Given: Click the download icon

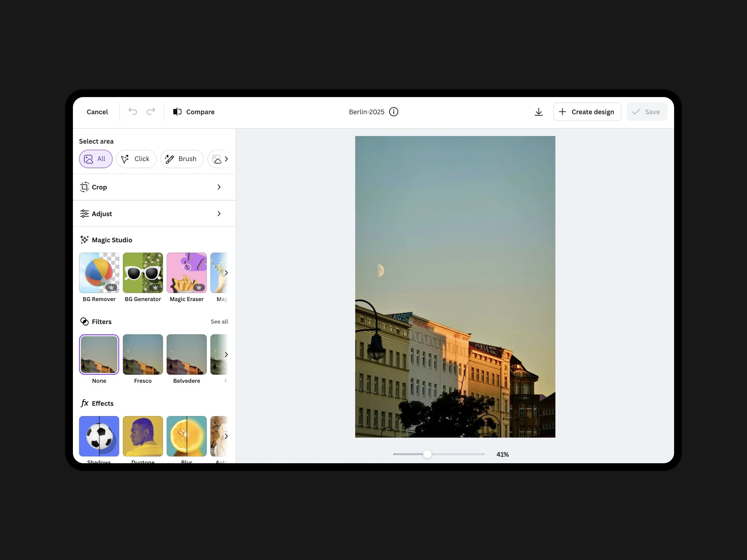Looking at the screenshot, I should point(539,112).
